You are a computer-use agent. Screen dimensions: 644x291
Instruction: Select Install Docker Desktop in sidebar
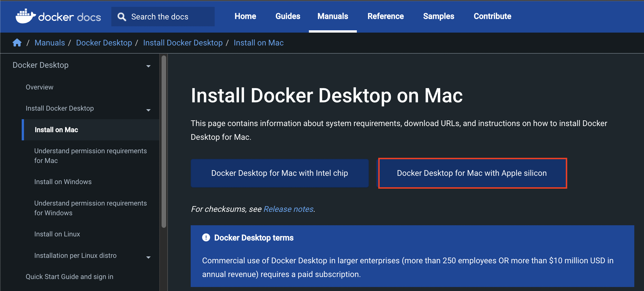point(60,108)
